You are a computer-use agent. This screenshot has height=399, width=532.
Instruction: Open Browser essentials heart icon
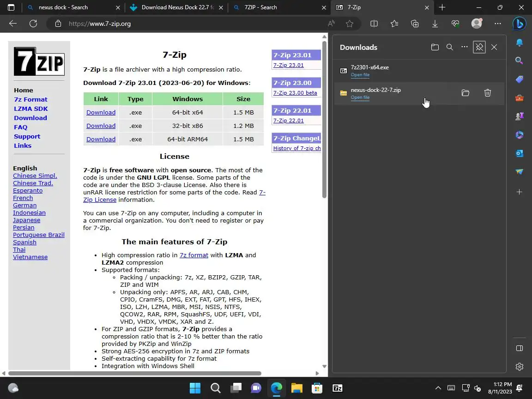[x=455, y=24]
